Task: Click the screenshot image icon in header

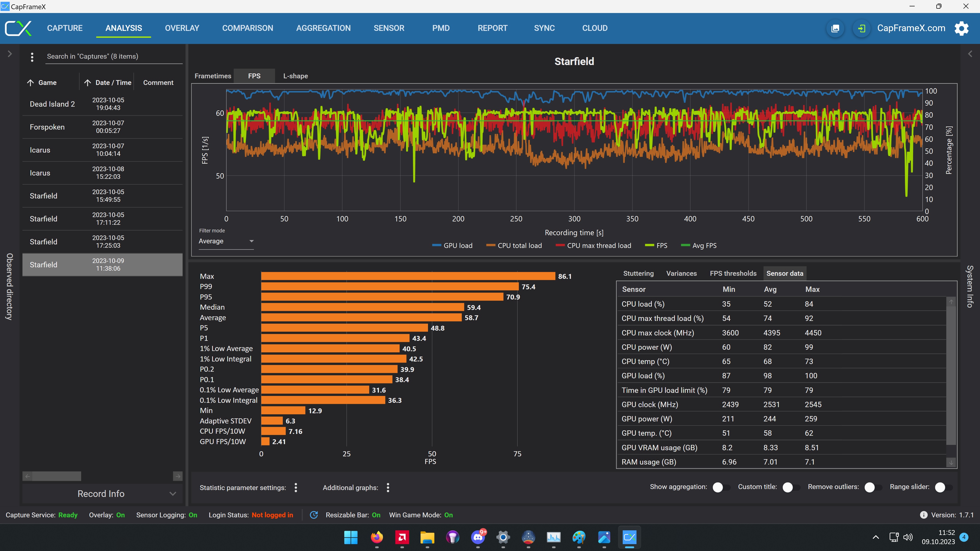Action: (835, 29)
